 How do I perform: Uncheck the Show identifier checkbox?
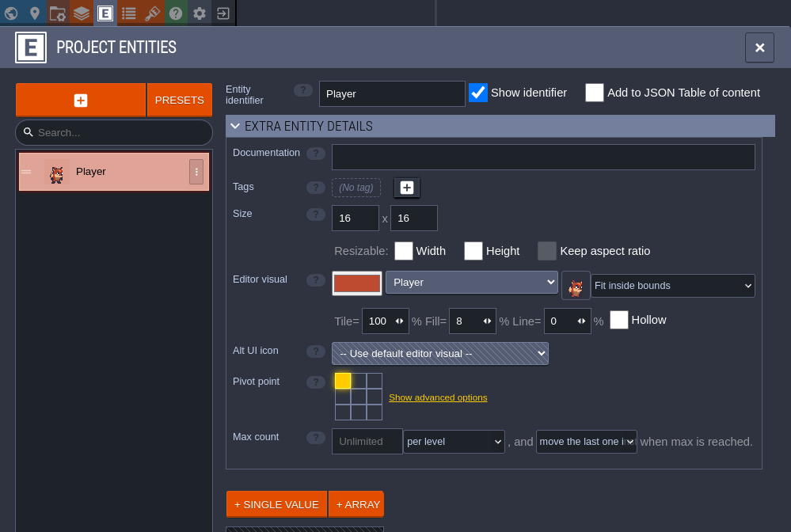pyautogui.click(x=478, y=93)
